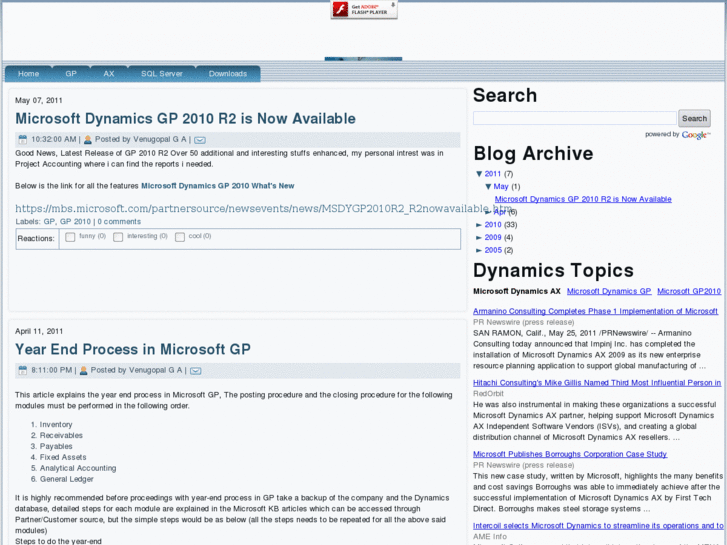Click the May 07, 2011 date header
The image size is (727, 545).
(x=38, y=101)
